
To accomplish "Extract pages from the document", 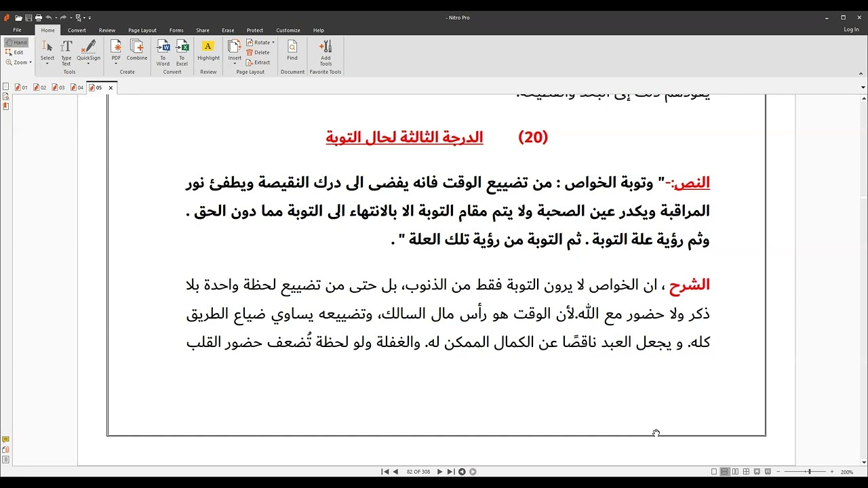I will [258, 62].
